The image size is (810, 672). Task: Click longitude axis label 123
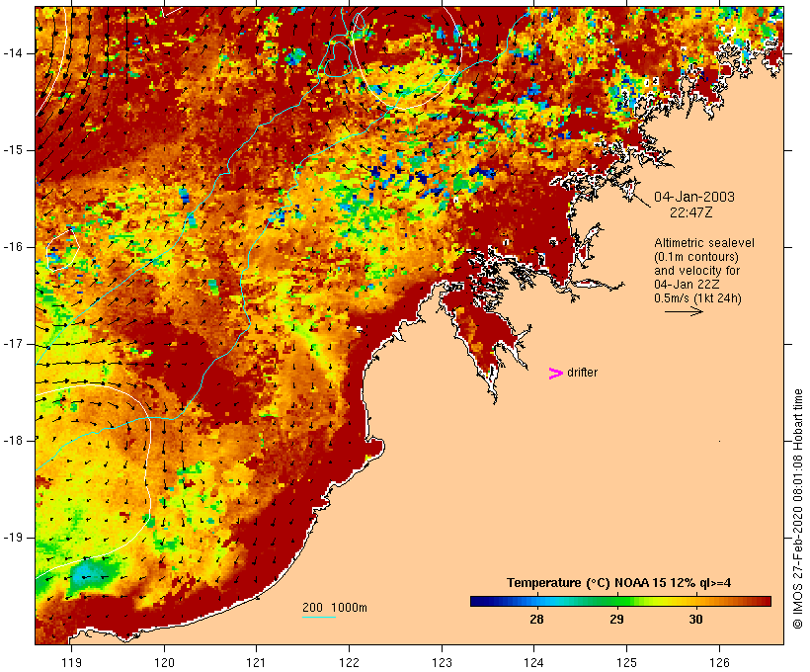pyautogui.click(x=442, y=662)
